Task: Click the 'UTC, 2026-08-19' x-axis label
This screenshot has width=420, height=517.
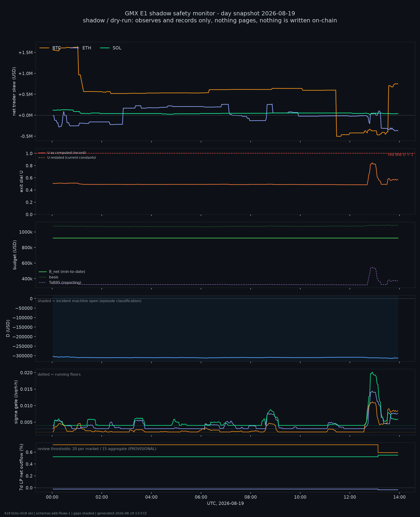Action: (x=225, y=503)
